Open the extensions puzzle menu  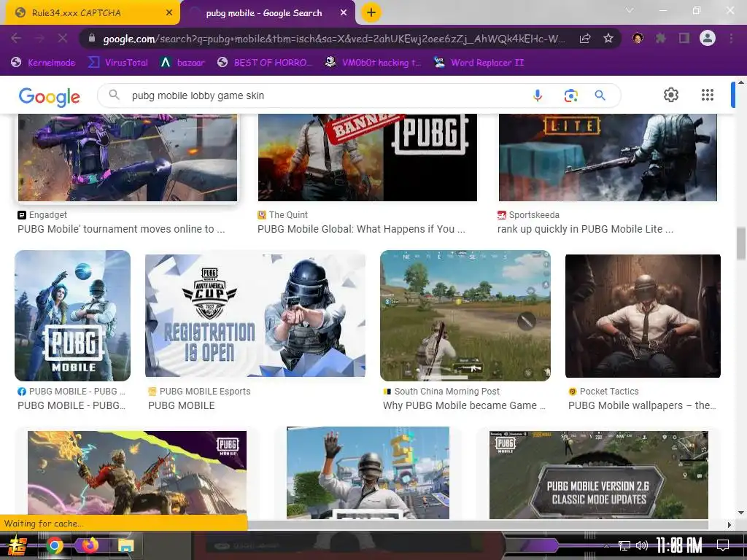pos(660,38)
